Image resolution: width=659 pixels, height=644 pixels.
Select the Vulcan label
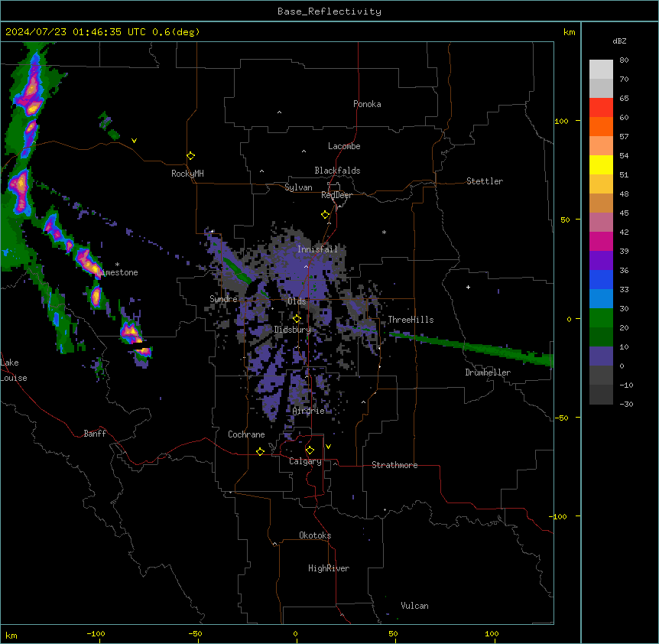click(414, 606)
